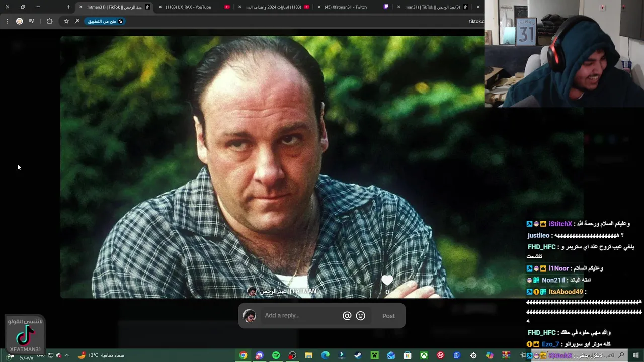Open WinRAR from the taskbar
The height and width of the screenshot is (362, 644).
click(x=506, y=355)
